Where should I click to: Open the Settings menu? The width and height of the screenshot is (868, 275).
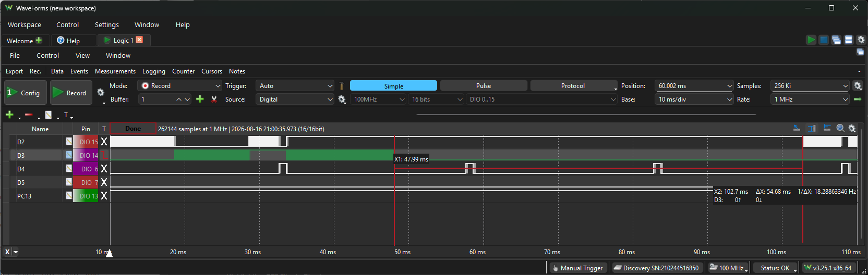[x=107, y=24]
